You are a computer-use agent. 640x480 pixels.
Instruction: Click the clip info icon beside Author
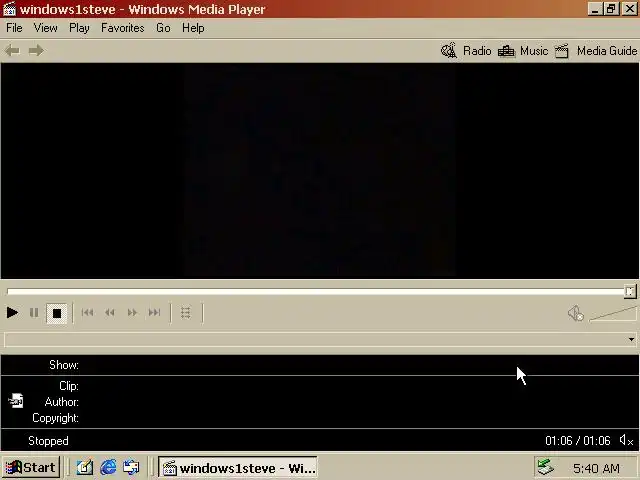coord(16,401)
